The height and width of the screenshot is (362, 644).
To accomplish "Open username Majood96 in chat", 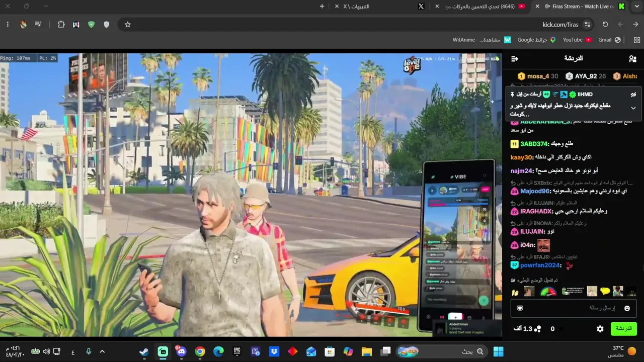I will click(x=535, y=192).
